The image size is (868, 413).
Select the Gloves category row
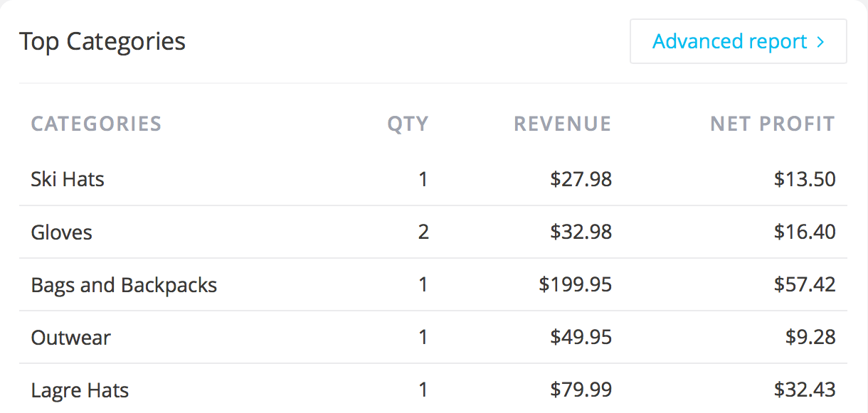tap(433, 232)
